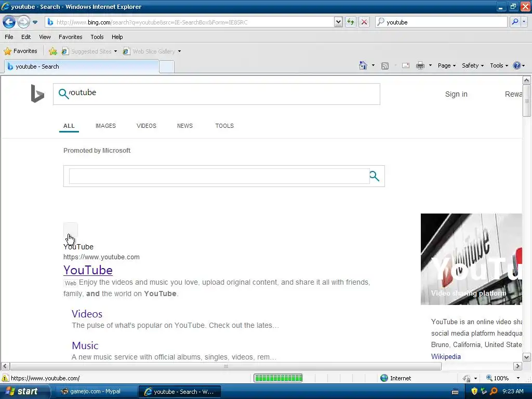
Task: Click the Bing search box containing youtube
Action: point(217,94)
